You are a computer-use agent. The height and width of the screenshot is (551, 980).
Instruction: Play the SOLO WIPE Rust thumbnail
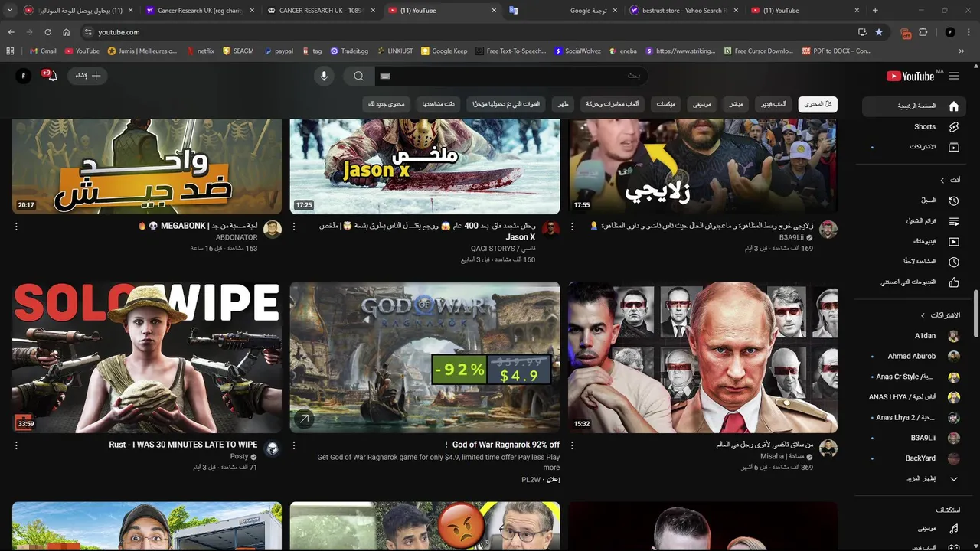tap(147, 357)
